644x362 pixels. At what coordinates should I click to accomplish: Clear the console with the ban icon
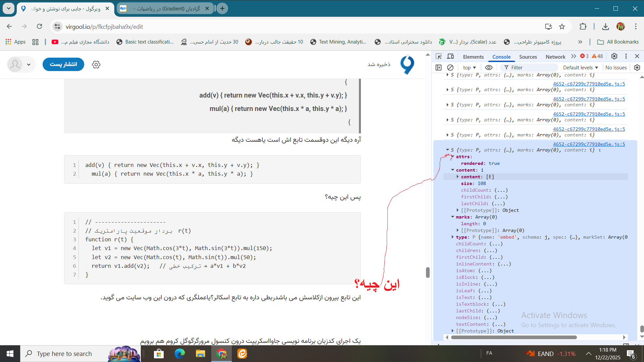coord(450,67)
